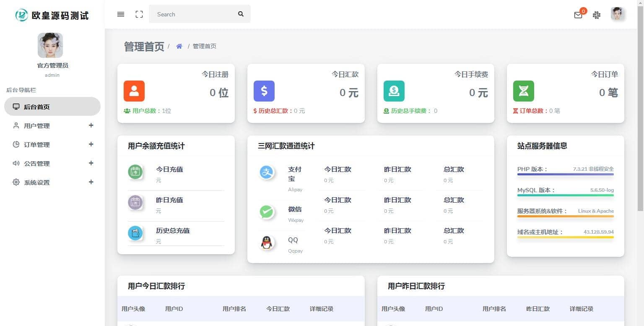Click the Slack-style icon in top bar
The width and height of the screenshot is (644, 326).
[x=597, y=15]
